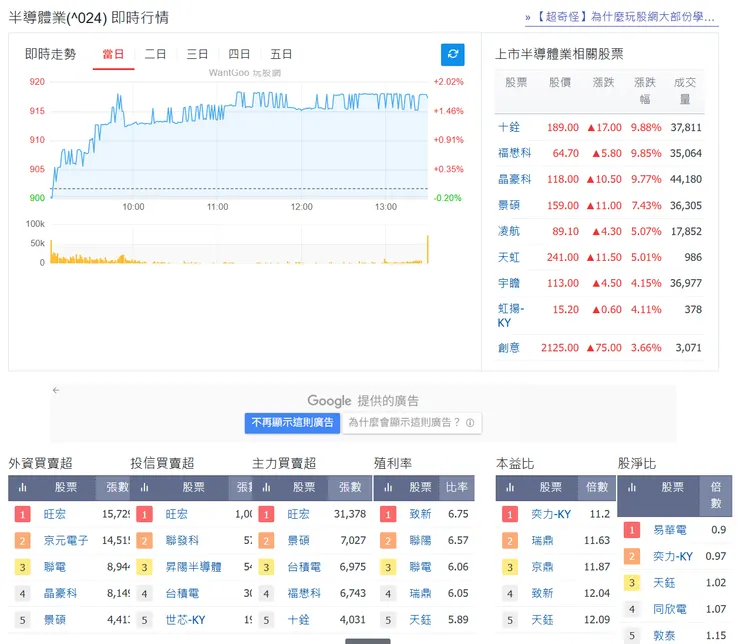Viewport: 740px width, 644px height.
Task: Click bar chart icon in 殖利率 header
Action: [x=388, y=487]
